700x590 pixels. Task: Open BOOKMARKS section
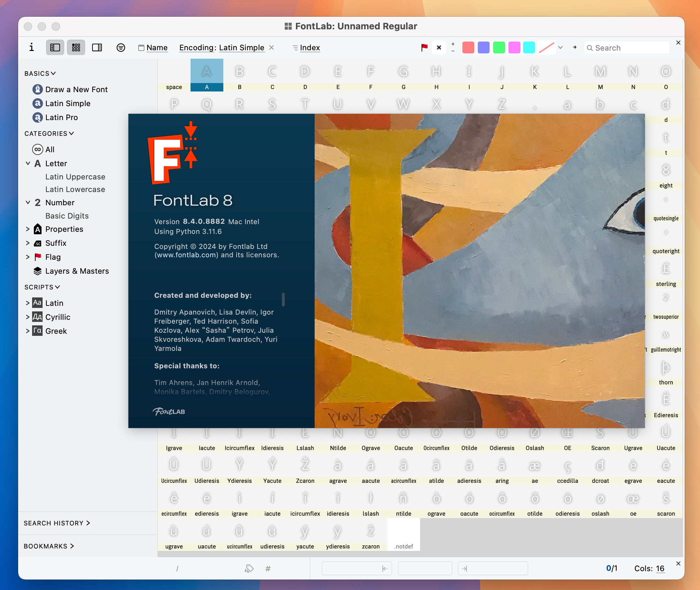tap(49, 546)
